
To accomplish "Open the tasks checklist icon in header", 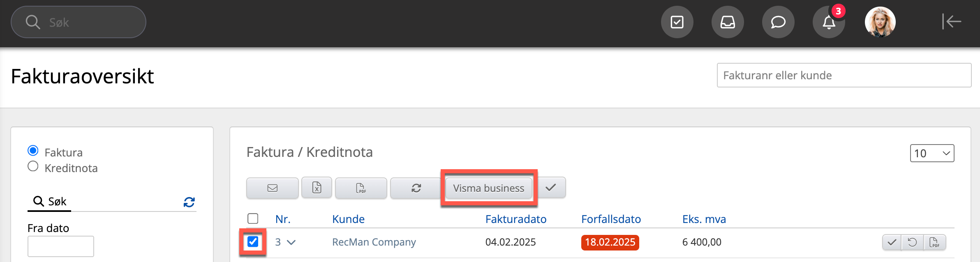I will 677,22.
